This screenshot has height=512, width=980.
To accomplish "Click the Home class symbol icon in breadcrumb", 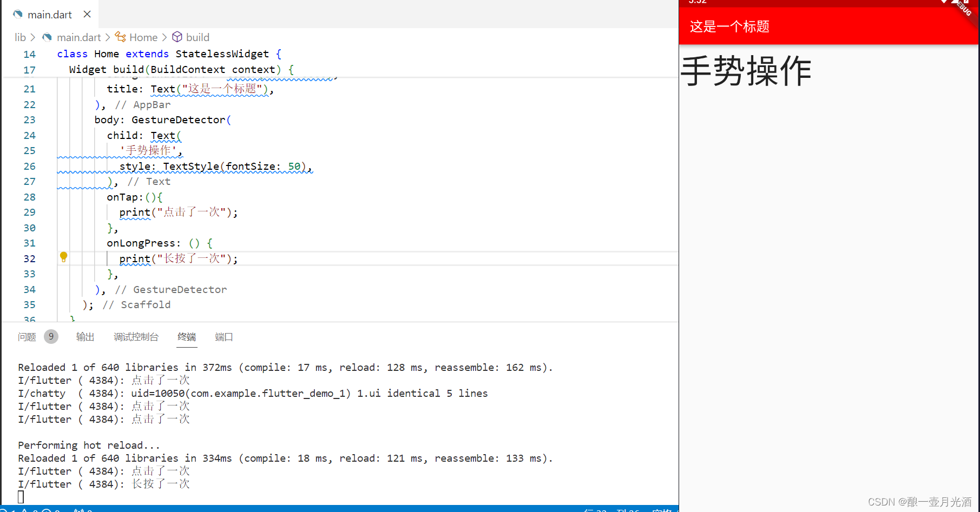I will pyautogui.click(x=121, y=37).
